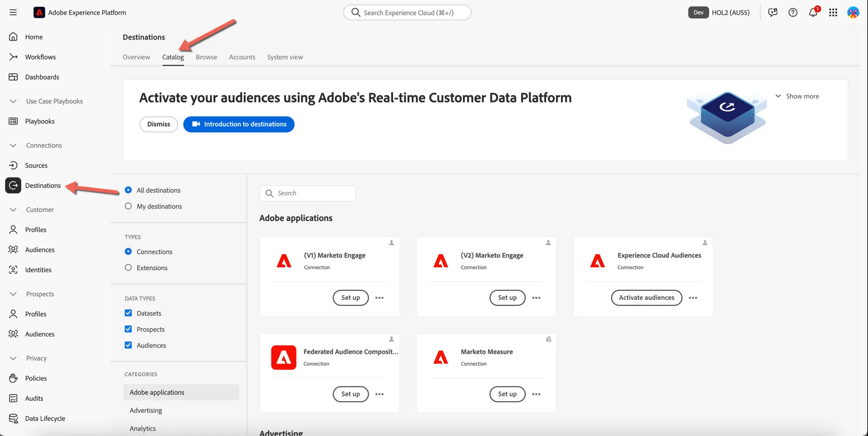Collapse the Connections sidebar section
868x436 pixels.
pos(13,145)
